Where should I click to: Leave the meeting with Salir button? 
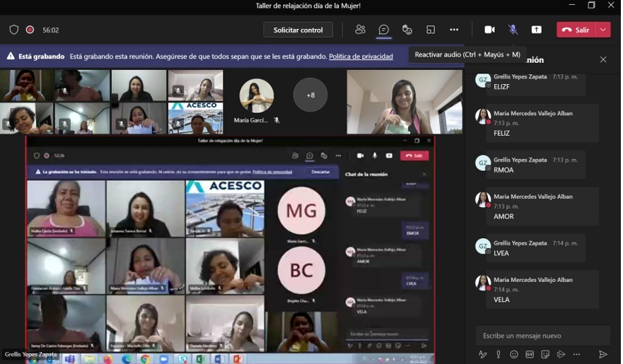[x=576, y=30]
